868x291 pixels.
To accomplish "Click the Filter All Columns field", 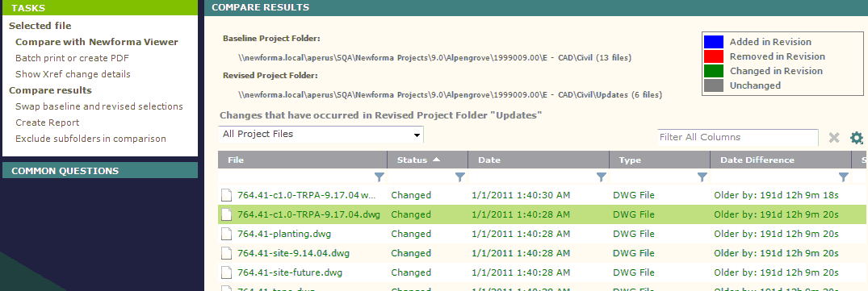I will pos(737,137).
